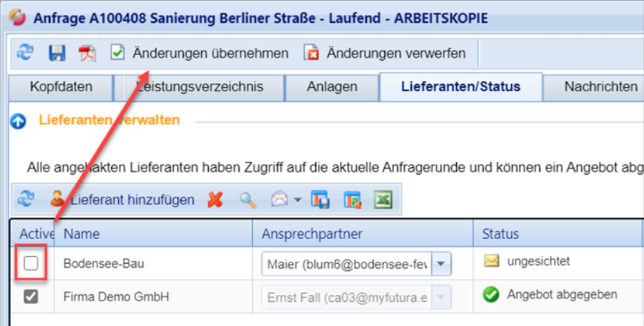Enable the Active checkbox for Bodensee-Bau
The height and width of the screenshot is (326, 644).
point(31,263)
